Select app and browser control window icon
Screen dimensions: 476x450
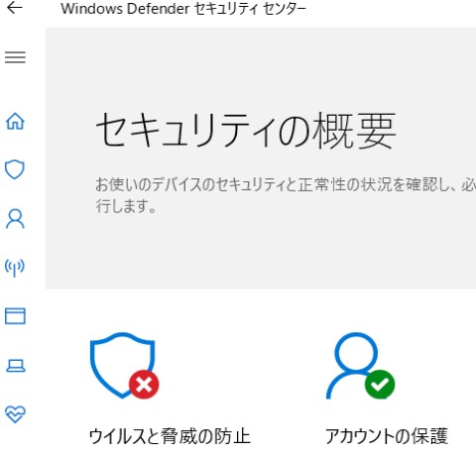(15, 316)
